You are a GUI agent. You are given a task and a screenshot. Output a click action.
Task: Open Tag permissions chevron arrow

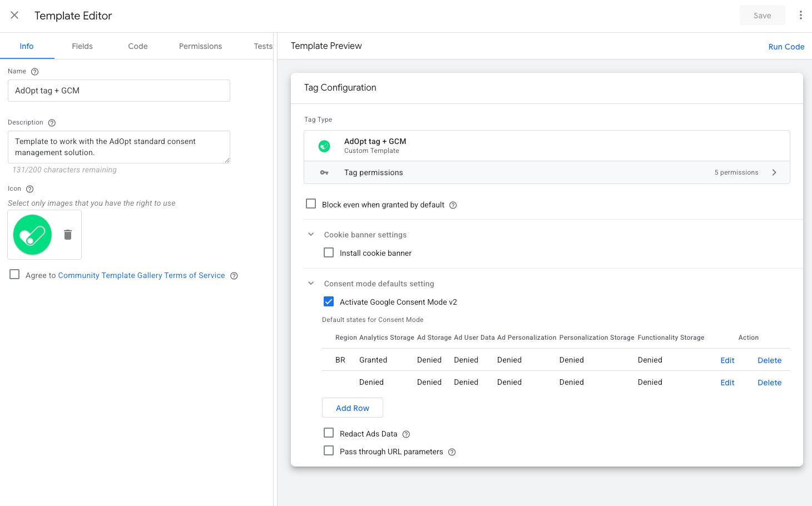[774, 172]
